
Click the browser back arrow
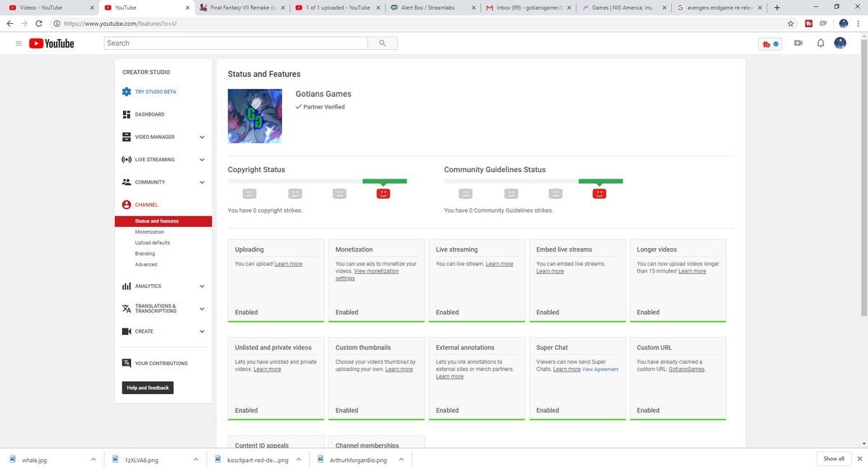point(9,23)
